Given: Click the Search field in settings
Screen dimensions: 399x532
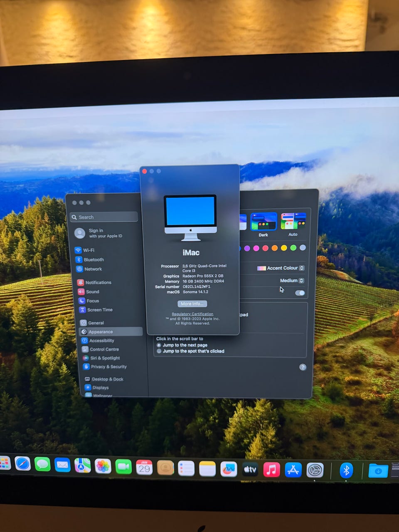Looking at the screenshot, I should 104,217.
